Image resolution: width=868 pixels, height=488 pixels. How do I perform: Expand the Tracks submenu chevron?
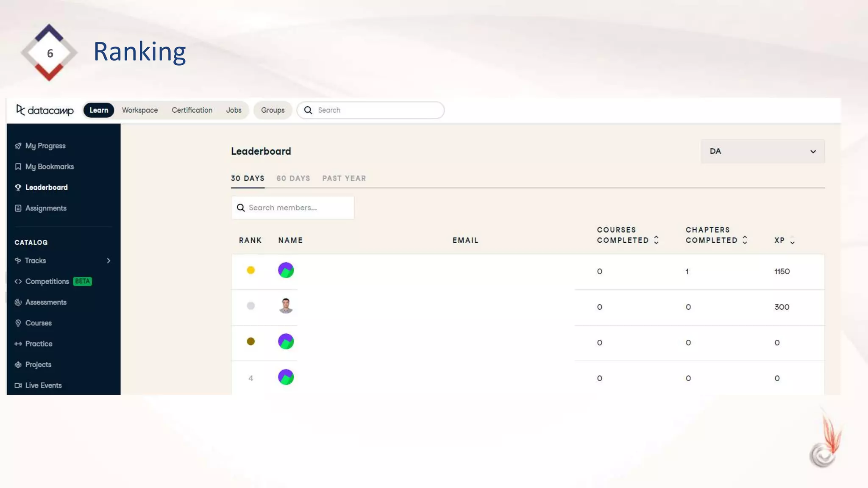tap(108, 261)
